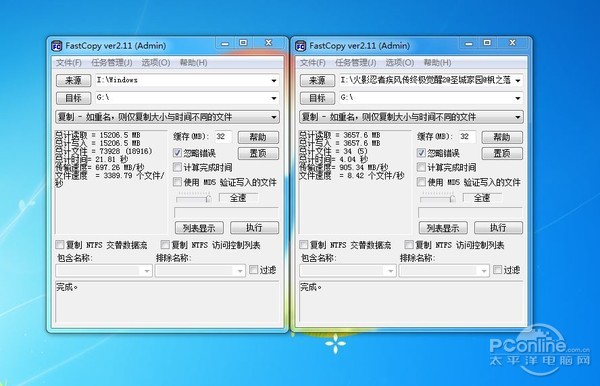Click 帮助 button in left window
Image resolution: width=600 pixels, height=386 pixels.
click(258, 137)
